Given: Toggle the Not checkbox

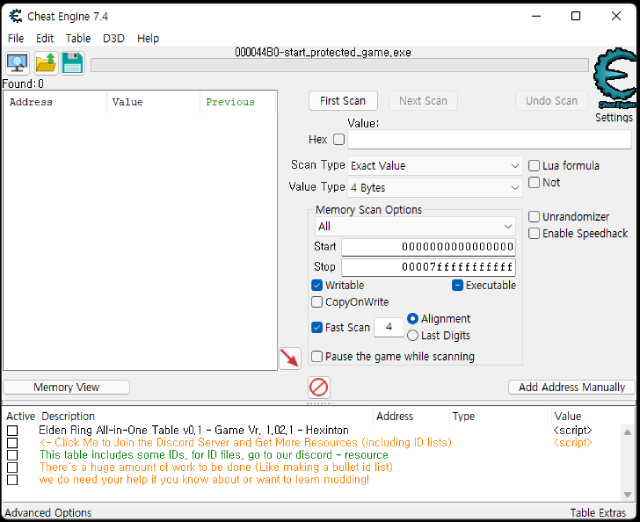Looking at the screenshot, I should 534,182.
